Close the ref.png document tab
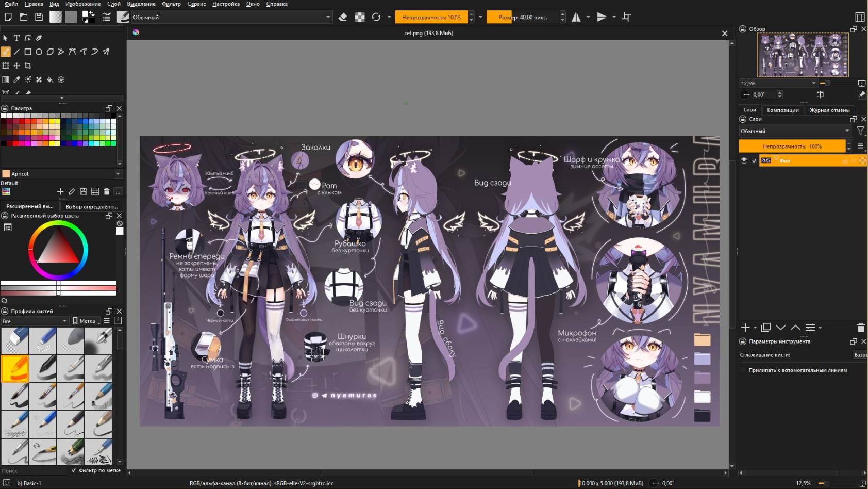This screenshot has height=489, width=868. point(725,33)
